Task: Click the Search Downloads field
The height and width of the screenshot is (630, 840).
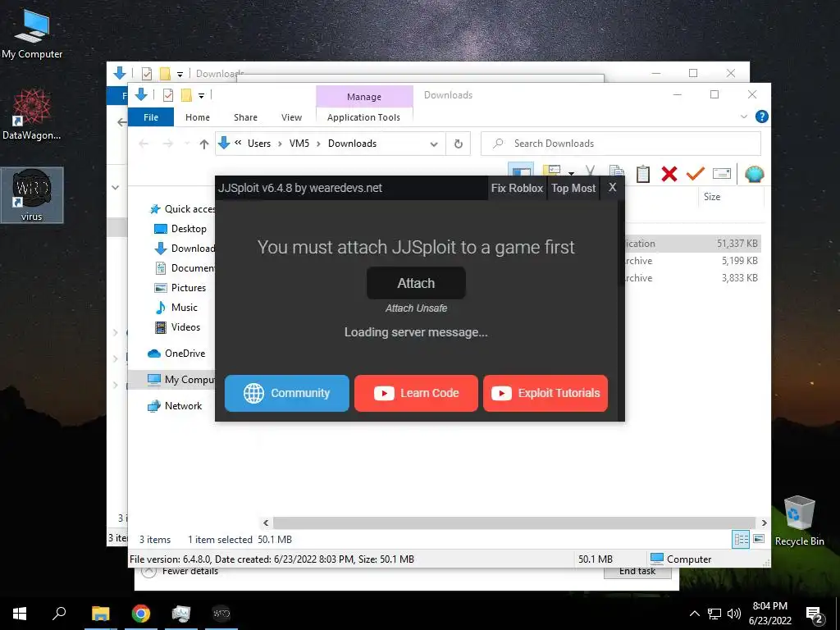Action: (x=621, y=144)
